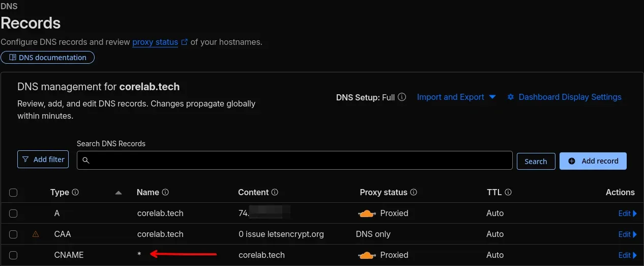The height and width of the screenshot is (266, 644).
Task: Select the CAA record checkbox
Action: pyautogui.click(x=13, y=234)
